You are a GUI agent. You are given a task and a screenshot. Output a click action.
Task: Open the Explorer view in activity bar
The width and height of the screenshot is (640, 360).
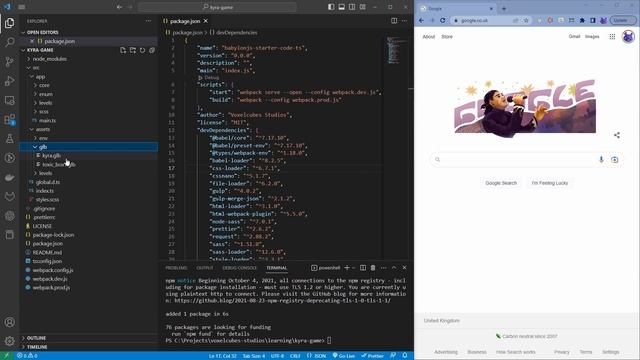pos(9,23)
